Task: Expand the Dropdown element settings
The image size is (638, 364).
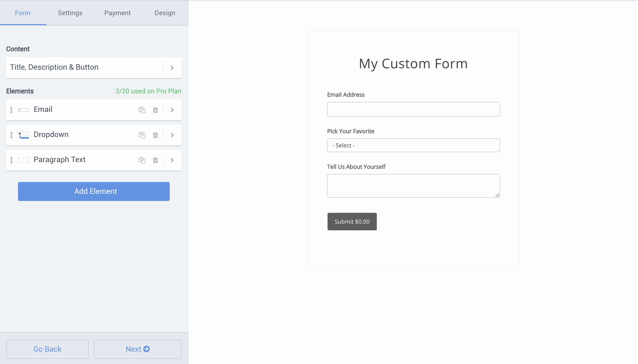Action: (172, 135)
